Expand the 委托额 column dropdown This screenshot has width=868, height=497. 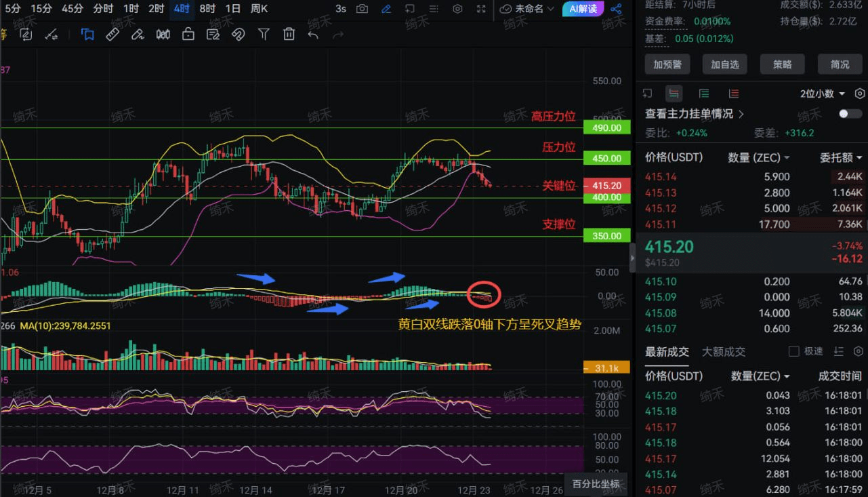pyautogui.click(x=841, y=157)
